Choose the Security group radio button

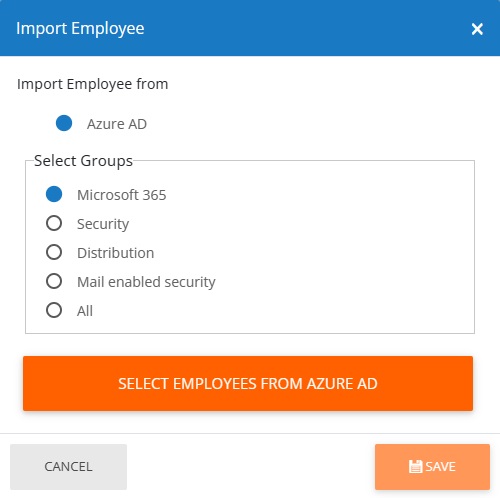[54, 223]
